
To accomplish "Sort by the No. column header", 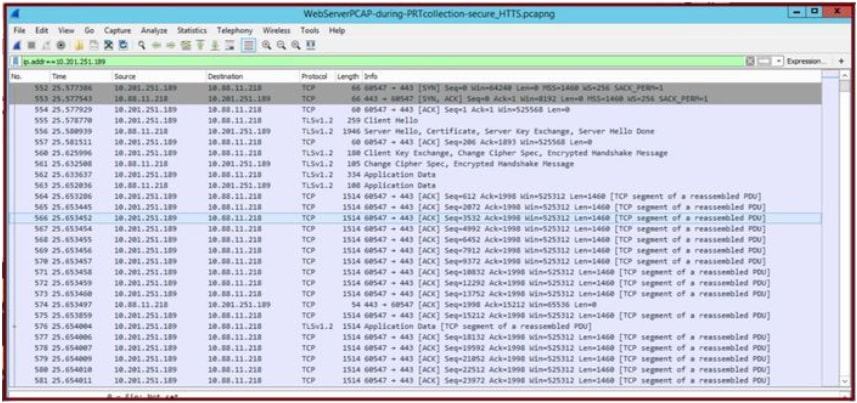I will pyautogui.click(x=30, y=77).
